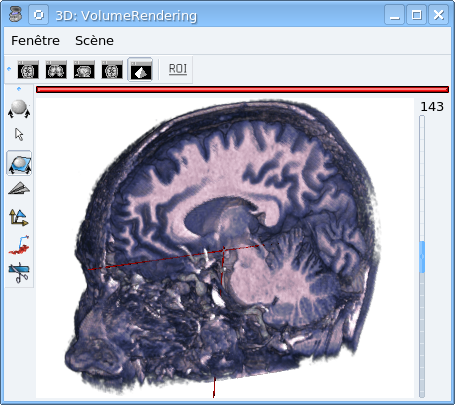455x405 pixels.
Task: Click the title bar button beside the title
Action: pyautogui.click(x=39, y=15)
